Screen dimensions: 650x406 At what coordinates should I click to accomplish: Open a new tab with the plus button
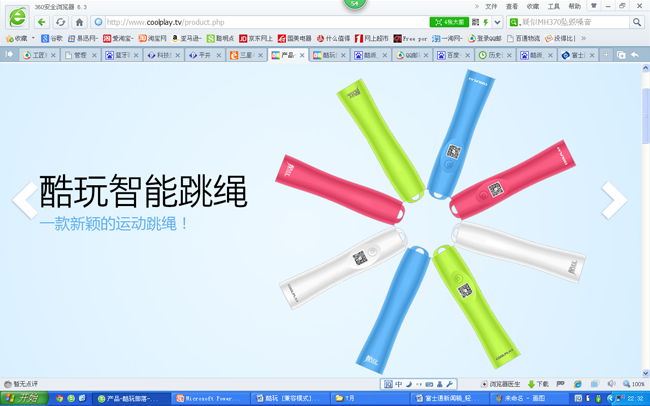pyautogui.click(x=606, y=55)
